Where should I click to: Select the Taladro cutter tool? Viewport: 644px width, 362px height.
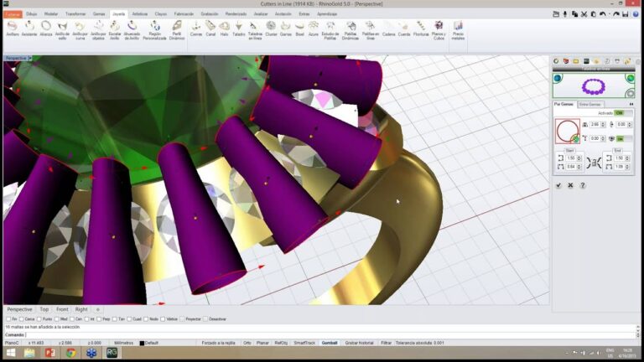[x=239, y=29]
